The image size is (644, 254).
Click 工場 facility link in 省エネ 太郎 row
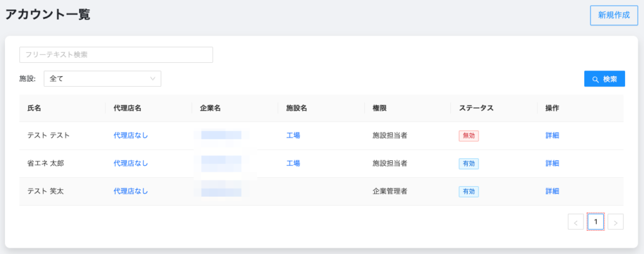tap(293, 163)
